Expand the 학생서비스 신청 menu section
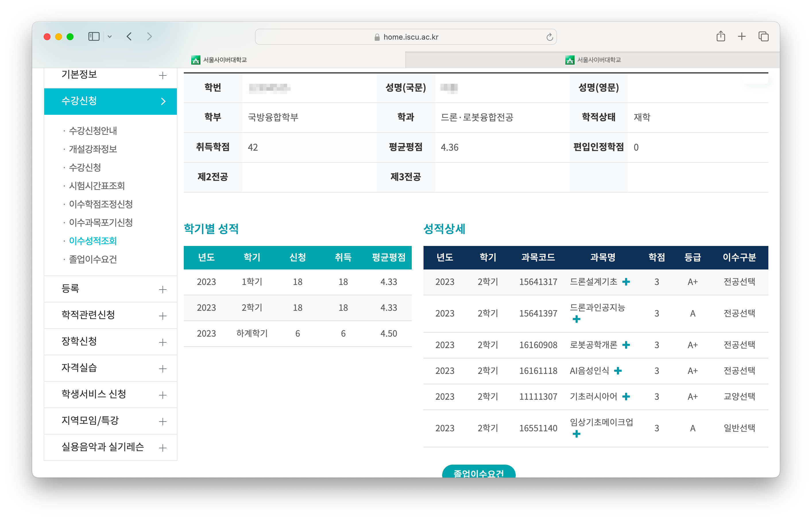Image resolution: width=812 pixels, height=520 pixels. point(111,394)
